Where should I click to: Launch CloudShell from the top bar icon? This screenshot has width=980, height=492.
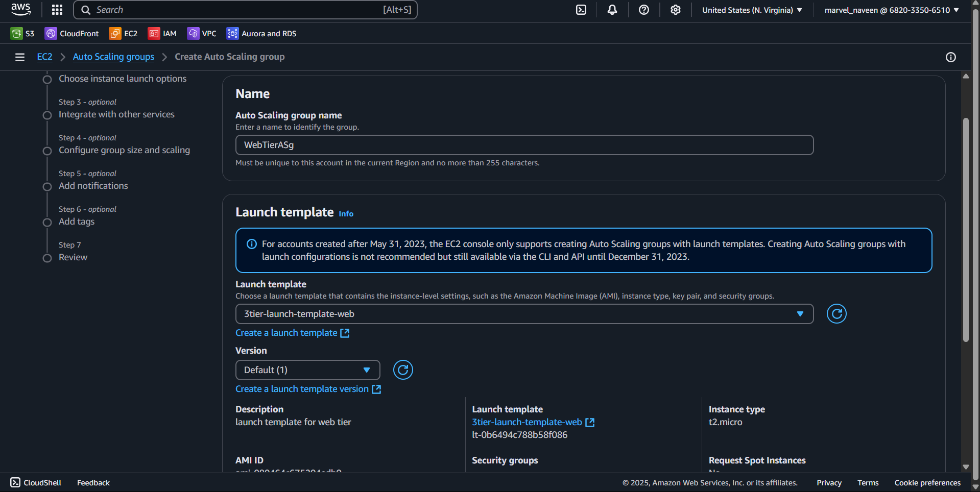coord(581,10)
